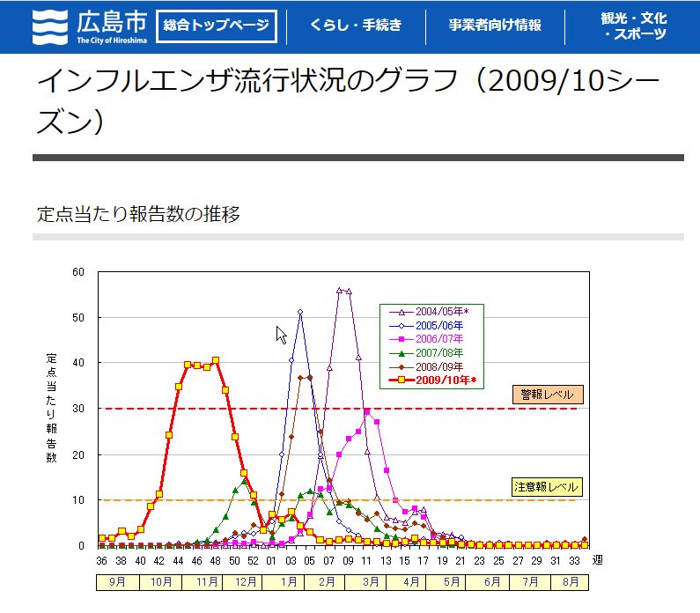Select the 2008/09年 legend entry
700x613 pixels.
[426, 366]
